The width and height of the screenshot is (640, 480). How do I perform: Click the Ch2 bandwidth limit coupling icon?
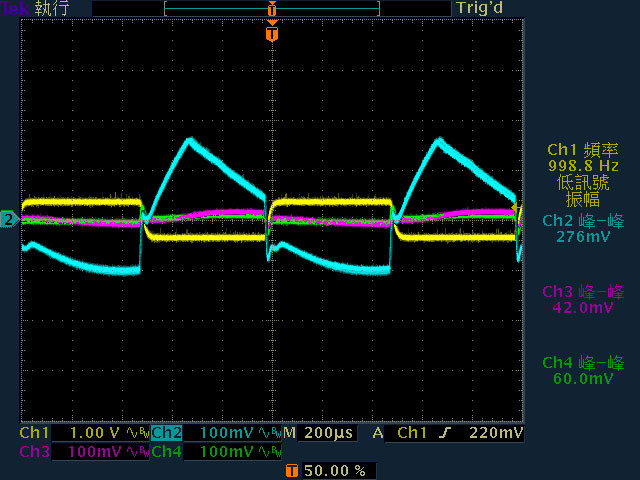(270, 433)
